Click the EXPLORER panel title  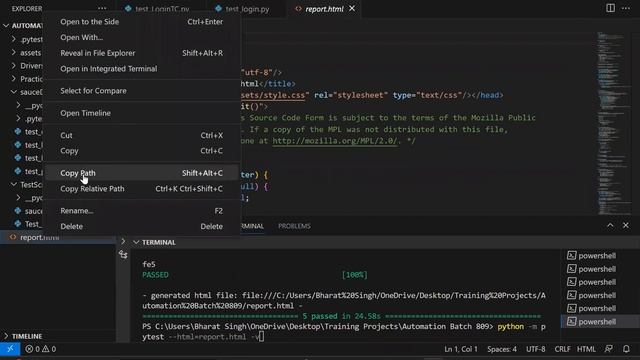27,9
